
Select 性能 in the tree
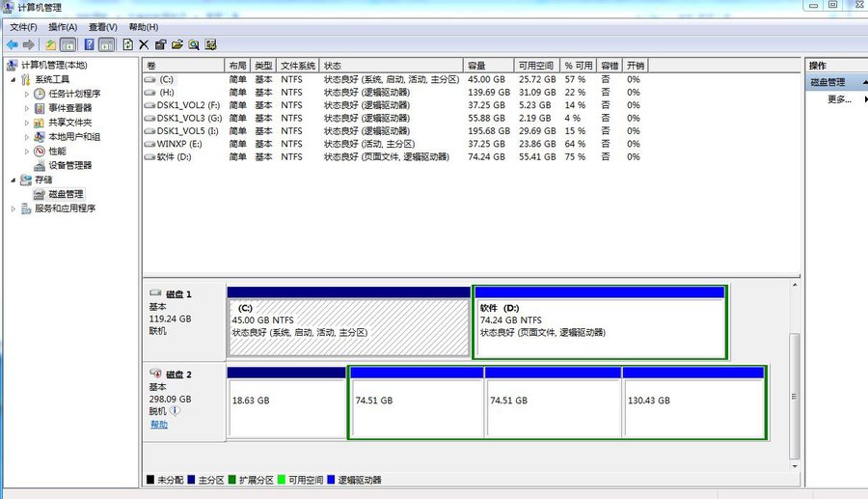pyautogui.click(x=57, y=152)
